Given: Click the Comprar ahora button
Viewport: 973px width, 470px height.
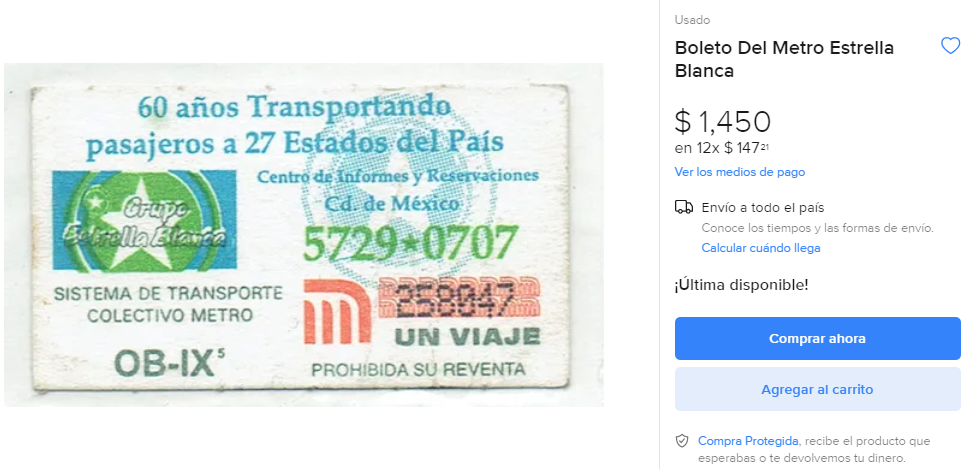Looking at the screenshot, I should pyautogui.click(x=817, y=338).
